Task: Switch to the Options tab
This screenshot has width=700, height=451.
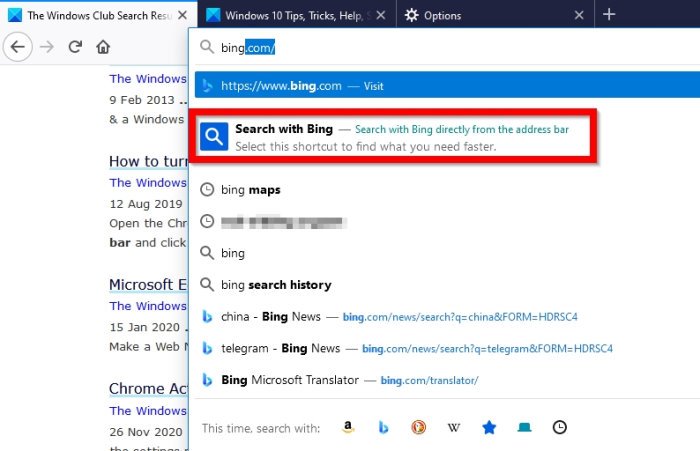Action: coord(495,15)
